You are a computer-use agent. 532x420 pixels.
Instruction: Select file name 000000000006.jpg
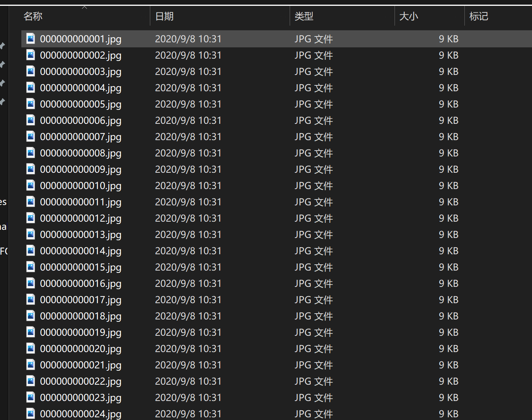pos(81,121)
